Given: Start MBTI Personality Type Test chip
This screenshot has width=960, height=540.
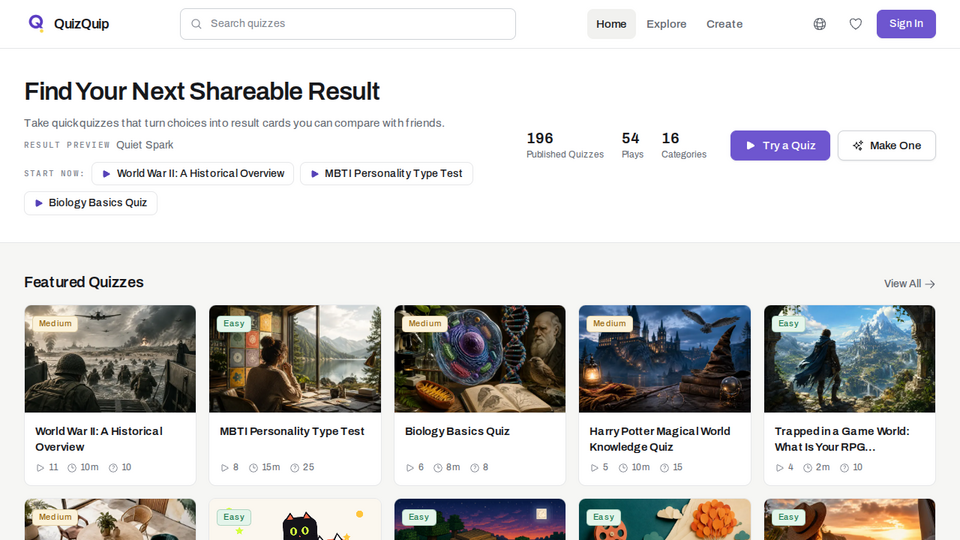Looking at the screenshot, I should [x=386, y=174].
